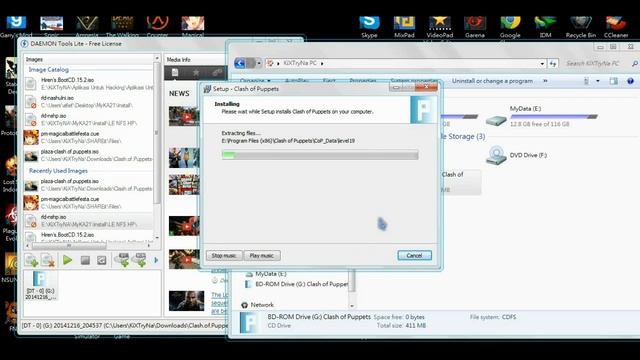Click the document tab icon in Media Info
The width and height of the screenshot is (640, 360).
(175, 73)
